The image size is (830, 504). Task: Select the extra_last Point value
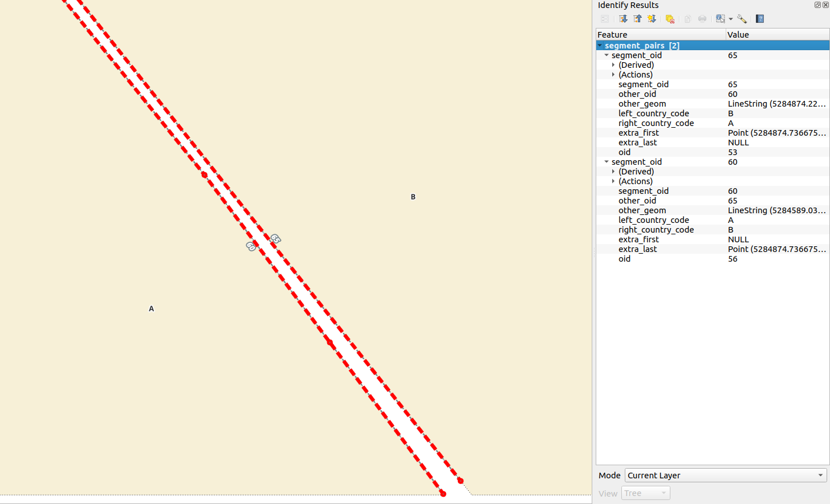click(x=776, y=249)
